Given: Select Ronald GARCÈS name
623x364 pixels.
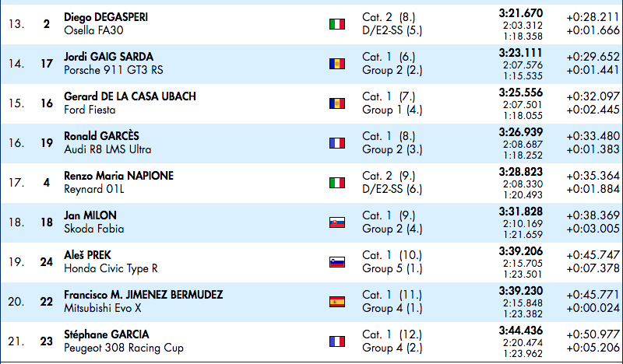Looking at the screenshot, I should point(101,136).
